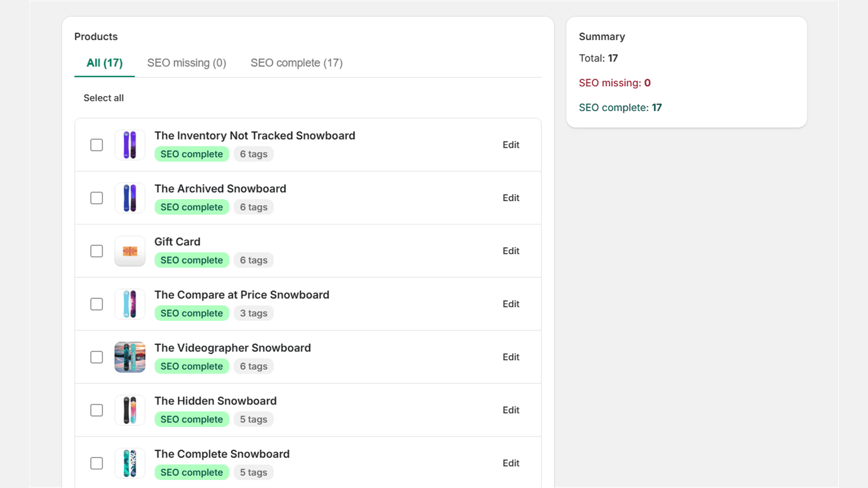Click SEO complete: 17 in the Summary

pos(621,108)
